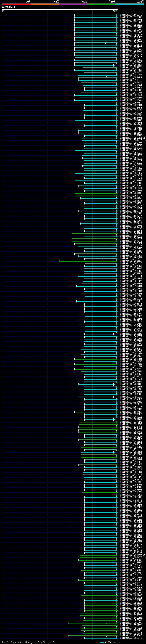Click the =100char. scale legend
The width and height of the screenshot is (146, 644).
(108, 642)
